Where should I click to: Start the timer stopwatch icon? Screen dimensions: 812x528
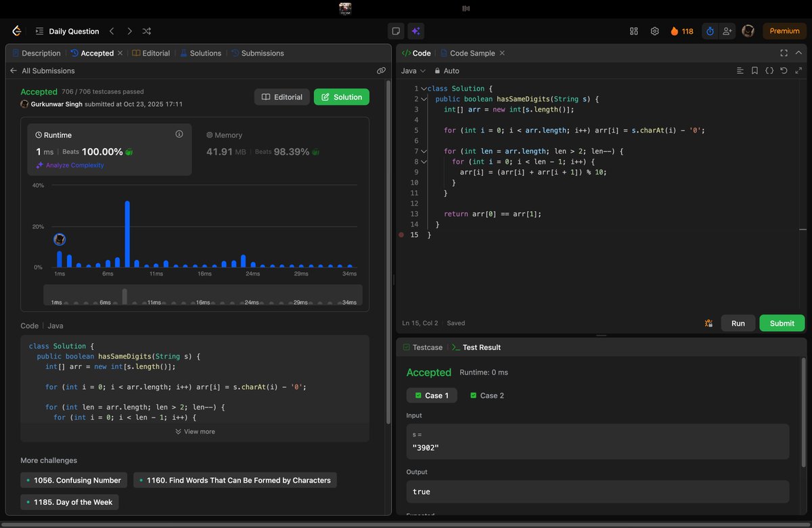click(710, 31)
